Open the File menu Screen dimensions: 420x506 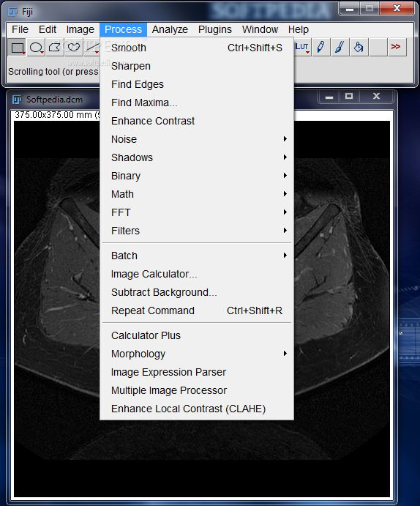coord(20,29)
